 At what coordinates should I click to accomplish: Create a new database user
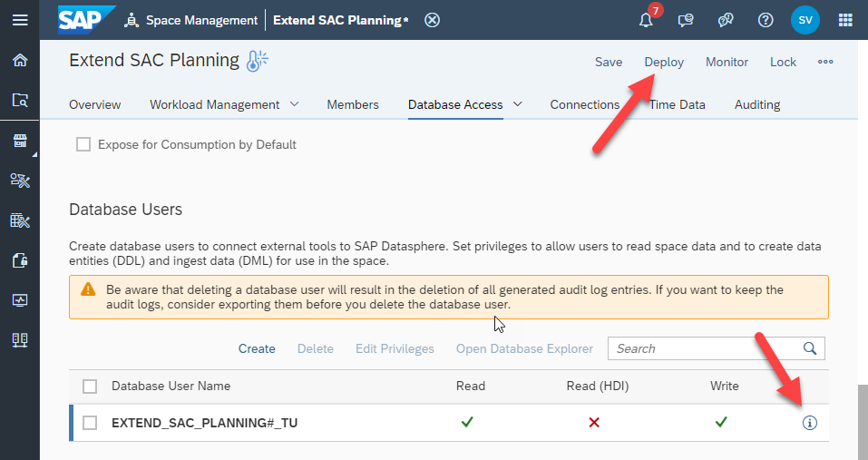coord(257,348)
